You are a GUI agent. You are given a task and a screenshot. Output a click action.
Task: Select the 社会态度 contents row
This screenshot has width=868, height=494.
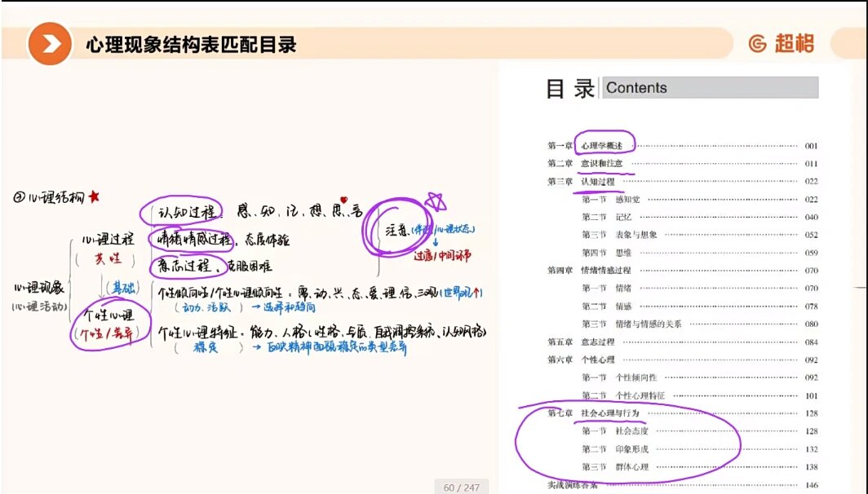pyautogui.click(x=700, y=431)
